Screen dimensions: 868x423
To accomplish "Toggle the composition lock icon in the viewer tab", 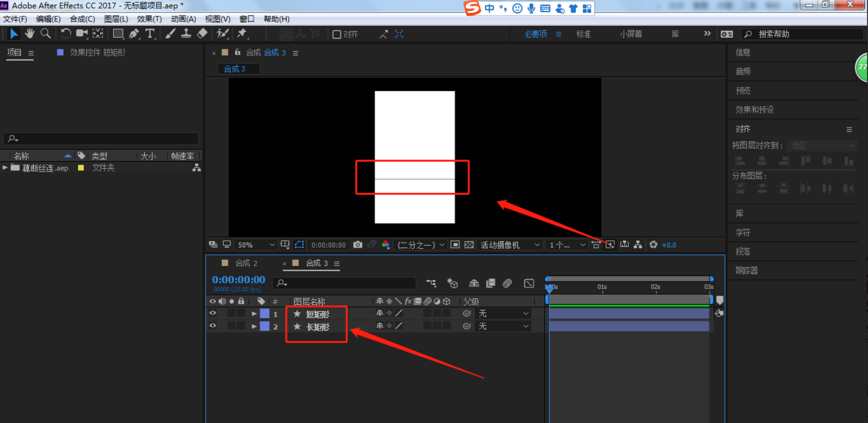I will coord(237,52).
